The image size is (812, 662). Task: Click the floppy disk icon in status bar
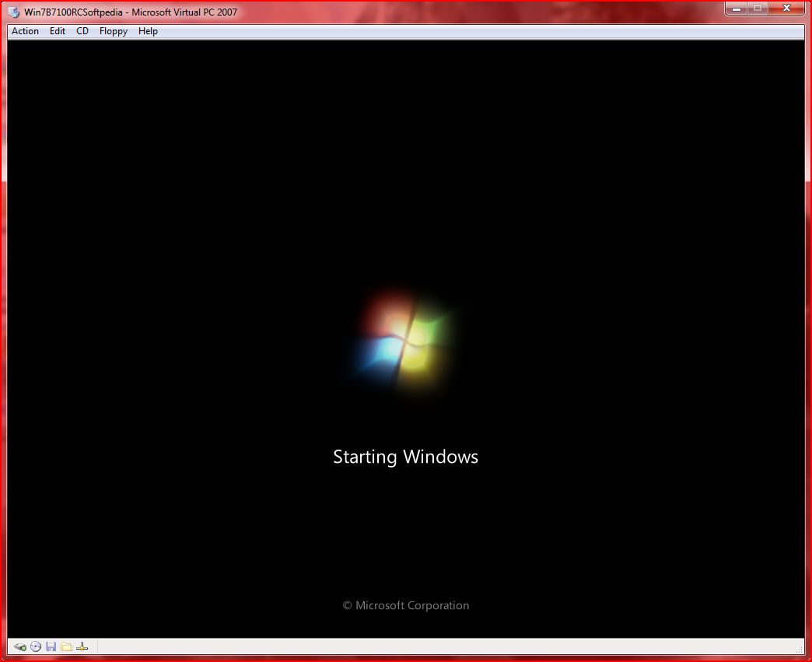tap(51, 646)
